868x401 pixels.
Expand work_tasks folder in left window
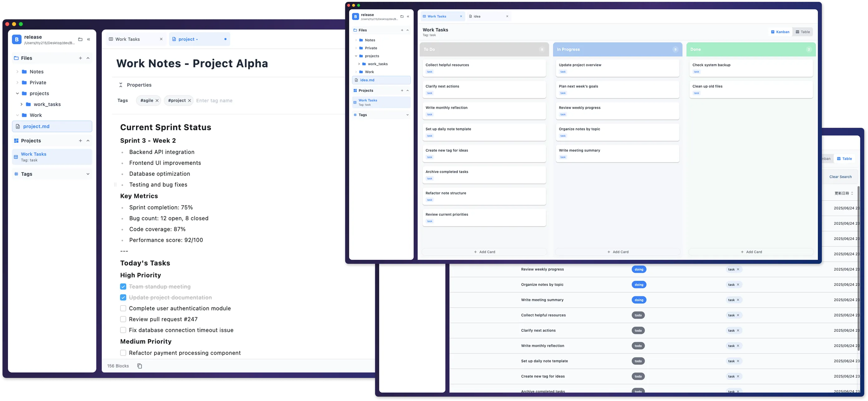(x=22, y=104)
